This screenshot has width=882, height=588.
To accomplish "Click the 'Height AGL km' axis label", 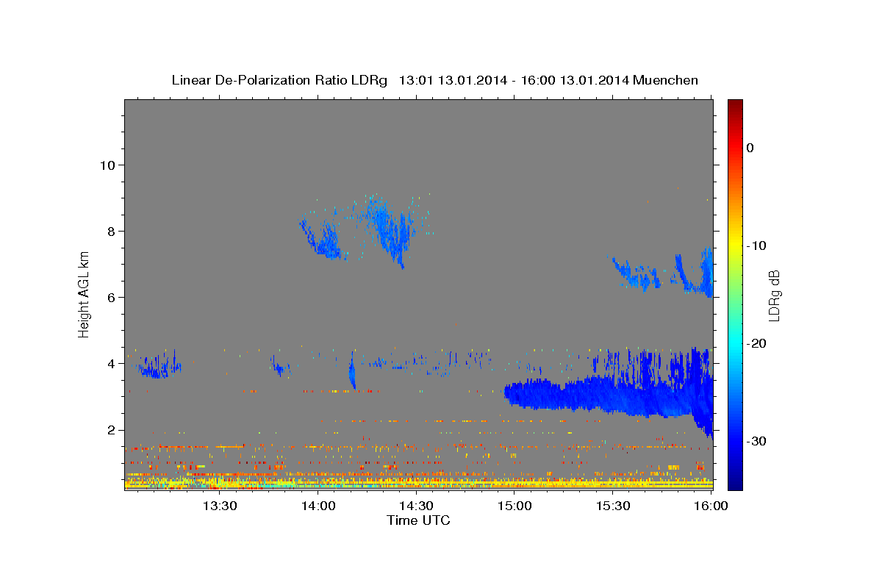I will tap(84, 293).
